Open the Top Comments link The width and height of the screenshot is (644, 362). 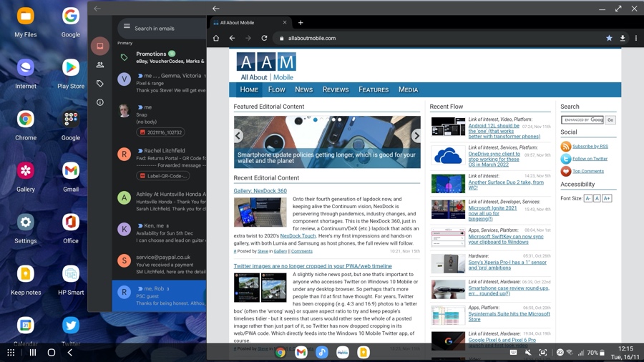tap(588, 171)
